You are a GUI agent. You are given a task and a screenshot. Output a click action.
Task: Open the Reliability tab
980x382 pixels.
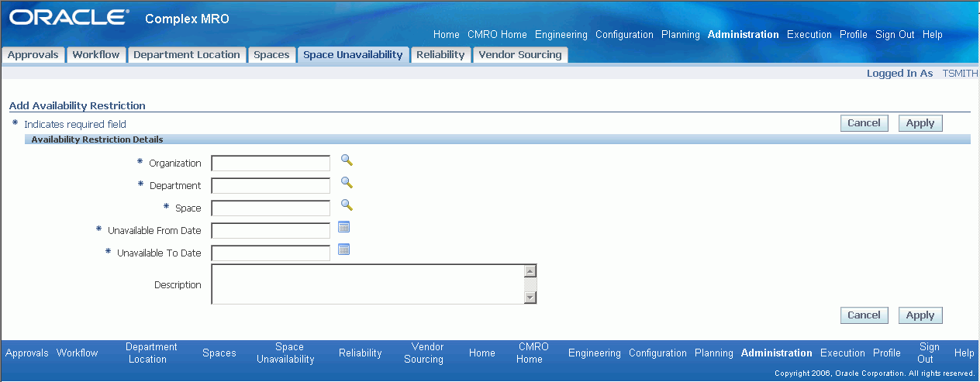440,55
